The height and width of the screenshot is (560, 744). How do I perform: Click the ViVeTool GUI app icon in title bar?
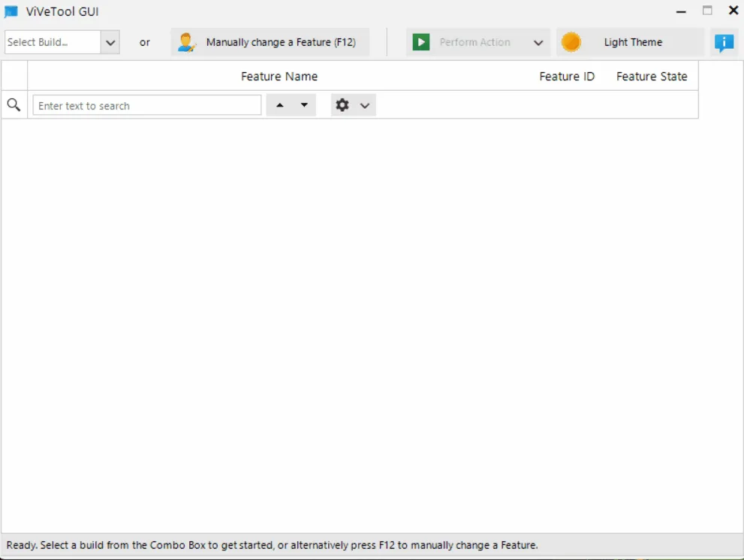point(11,11)
